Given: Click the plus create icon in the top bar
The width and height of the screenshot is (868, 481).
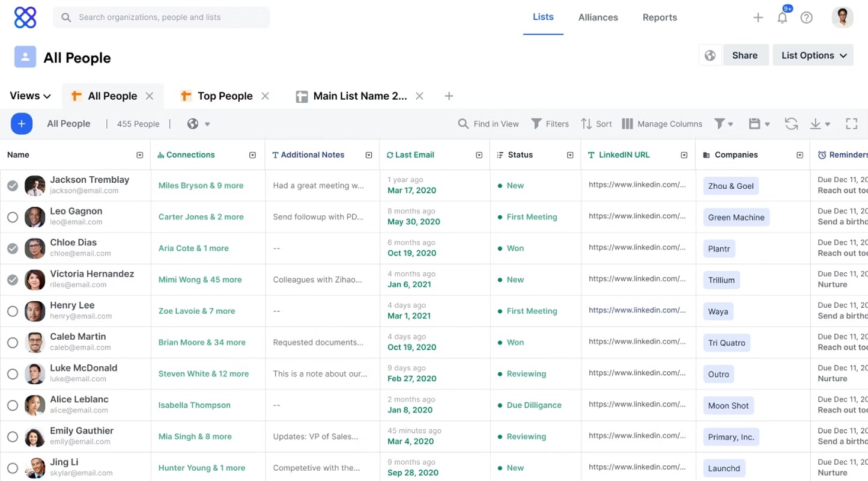Looking at the screenshot, I should click(758, 17).
